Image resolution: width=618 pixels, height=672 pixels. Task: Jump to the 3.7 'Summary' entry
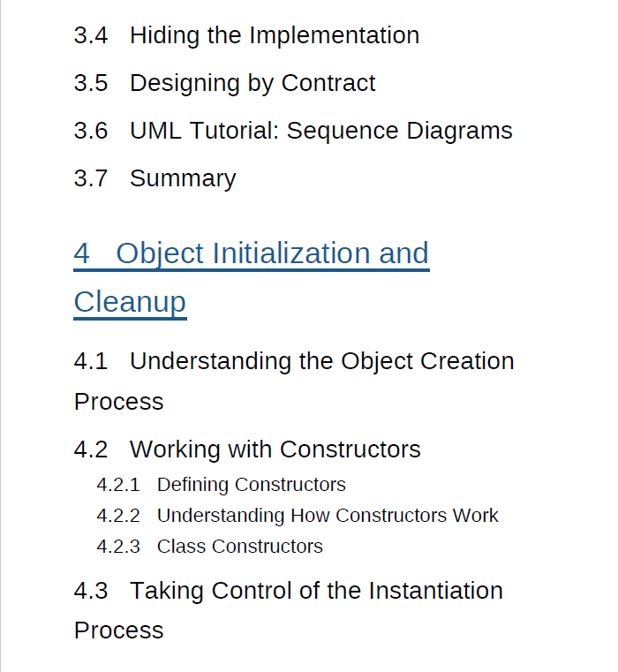point(182,178)
